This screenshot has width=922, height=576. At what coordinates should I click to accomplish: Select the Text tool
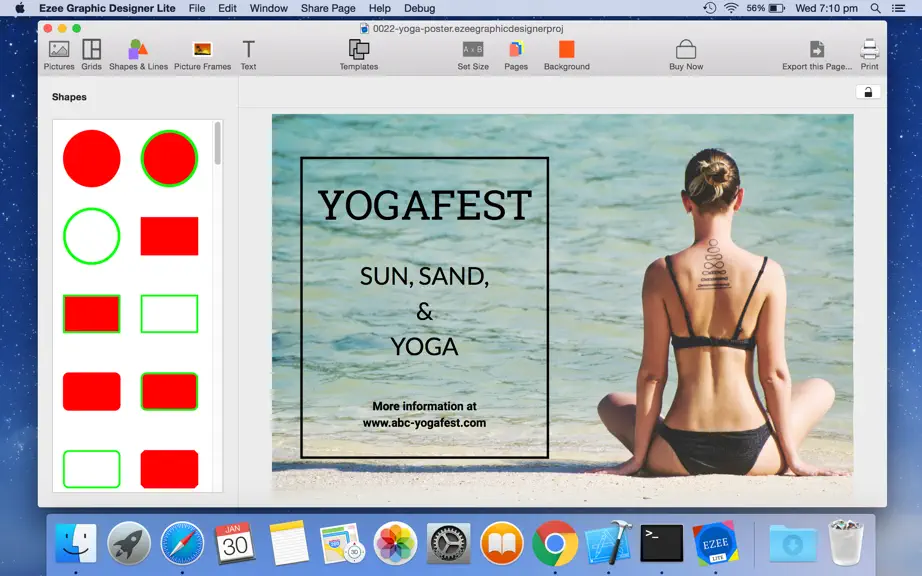click(248, 55)
